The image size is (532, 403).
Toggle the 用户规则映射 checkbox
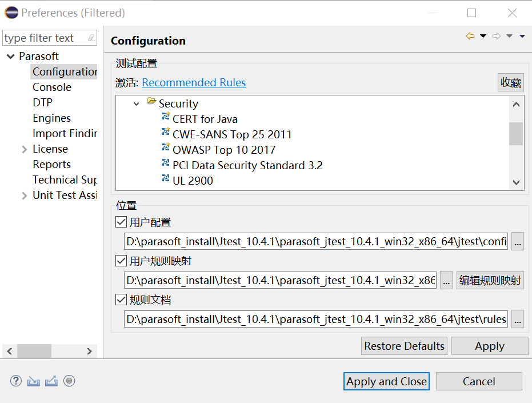[x=121, y=261]
